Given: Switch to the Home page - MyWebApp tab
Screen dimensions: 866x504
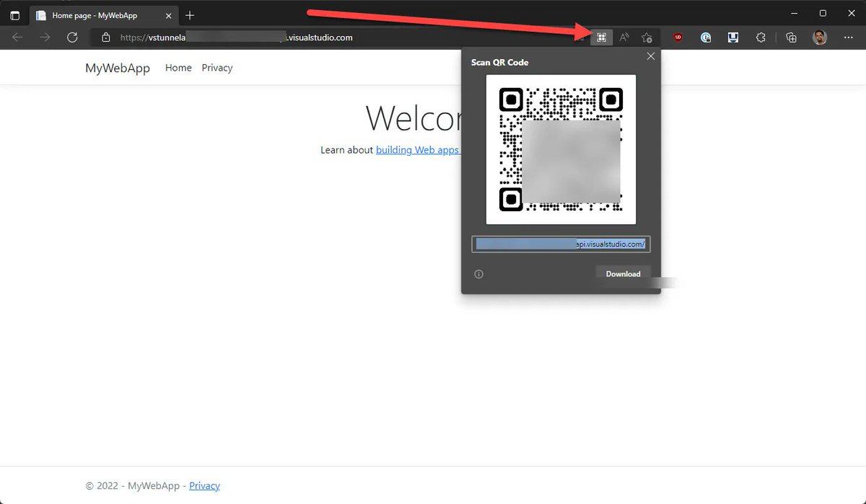Looking at the screenshot, I should point(94,14).
